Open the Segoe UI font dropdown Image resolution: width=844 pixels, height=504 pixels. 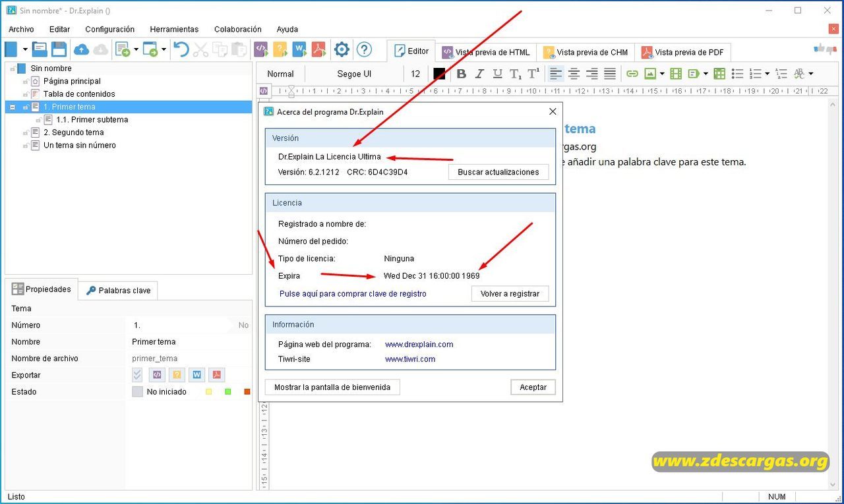[354, 74]
